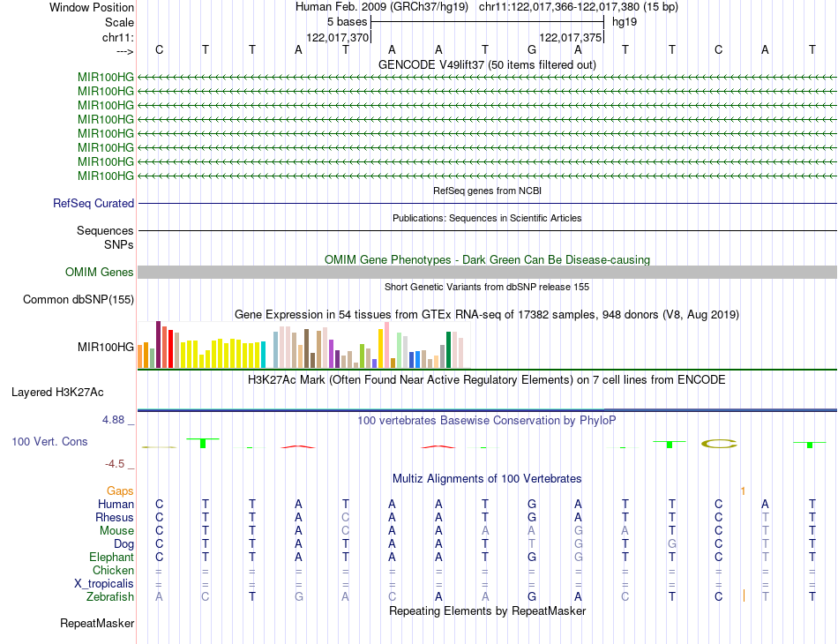
Task: Click the Chicken alignment row label
Action: 113,570
